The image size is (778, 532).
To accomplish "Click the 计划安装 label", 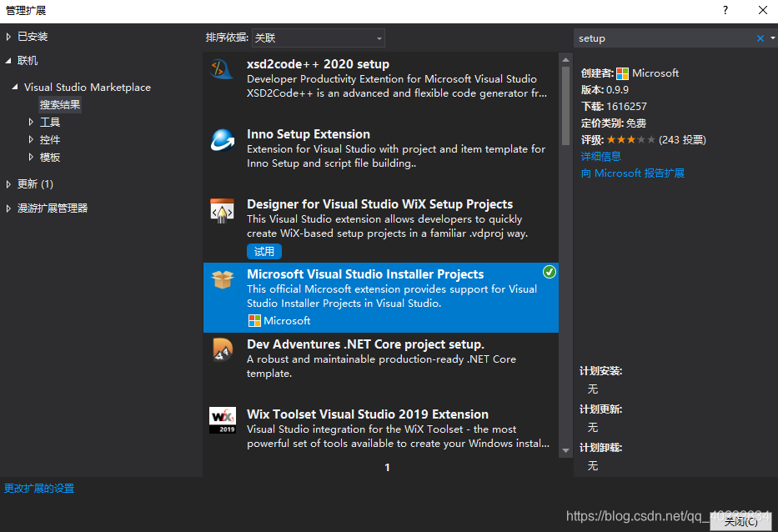I will pos(601,371).
